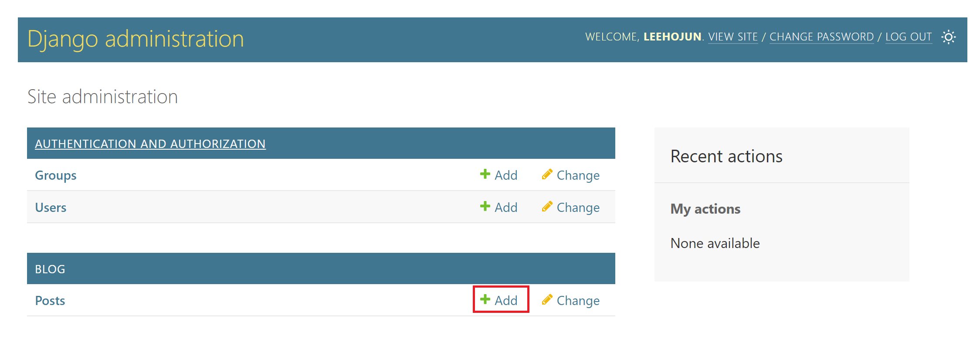
Task: Toggle the light/dark theme sun icon
Action: (x=948, y=37)
